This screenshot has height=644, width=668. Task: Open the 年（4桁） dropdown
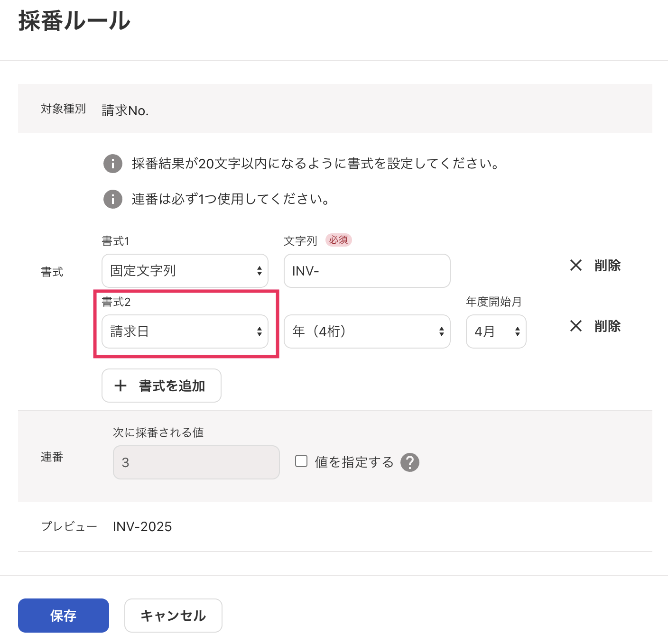pyautogui.click(x=367, y=331)
